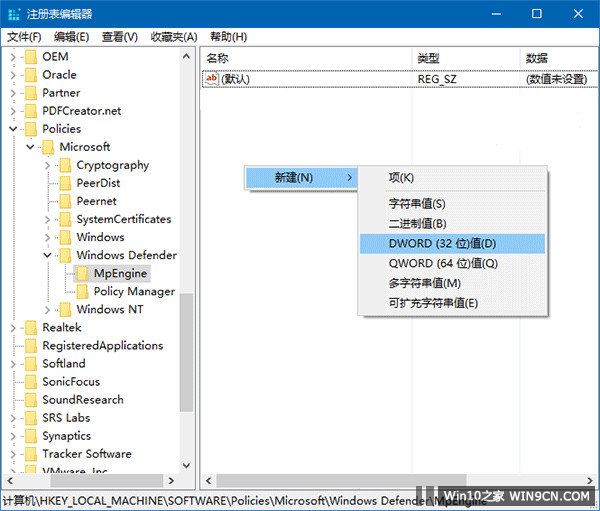Select the Tracker Software tree item
The height and width of the screenshot is (511, 600).
[86, 454]
